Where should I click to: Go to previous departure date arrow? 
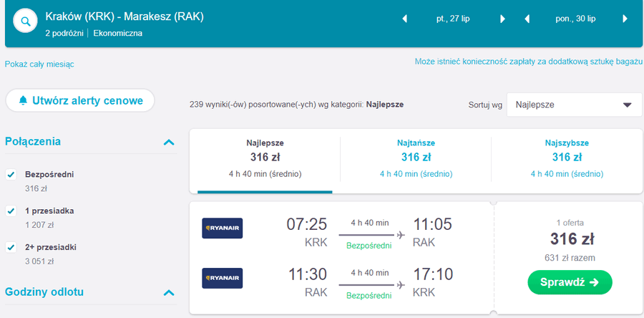click(x=404, y=19)
